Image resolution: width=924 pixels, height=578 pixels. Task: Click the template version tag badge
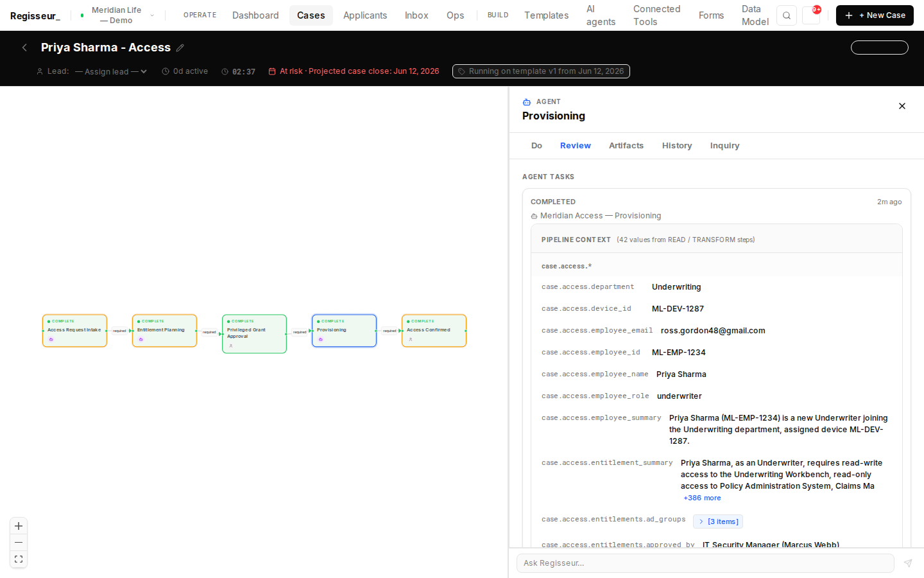[541, 71]
